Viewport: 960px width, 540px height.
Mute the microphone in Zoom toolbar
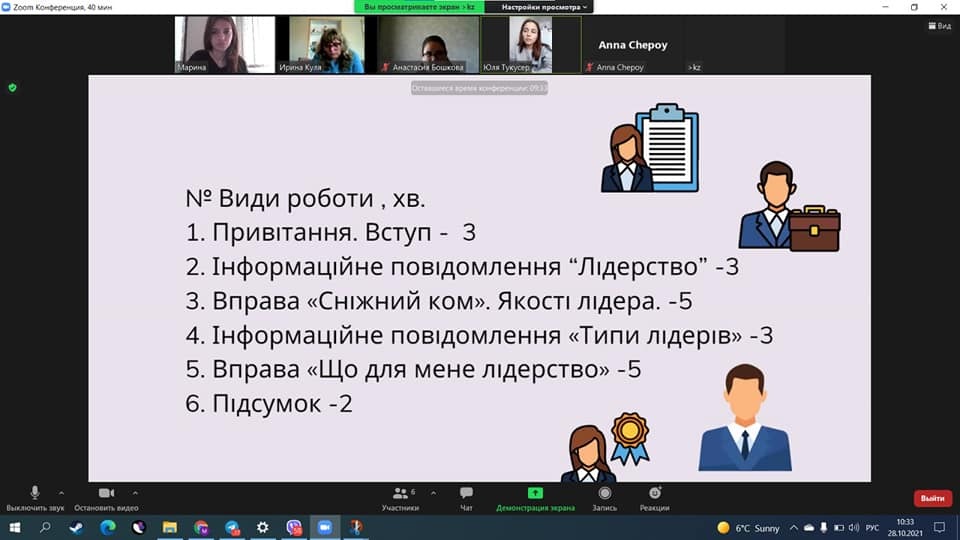[35, 493]
